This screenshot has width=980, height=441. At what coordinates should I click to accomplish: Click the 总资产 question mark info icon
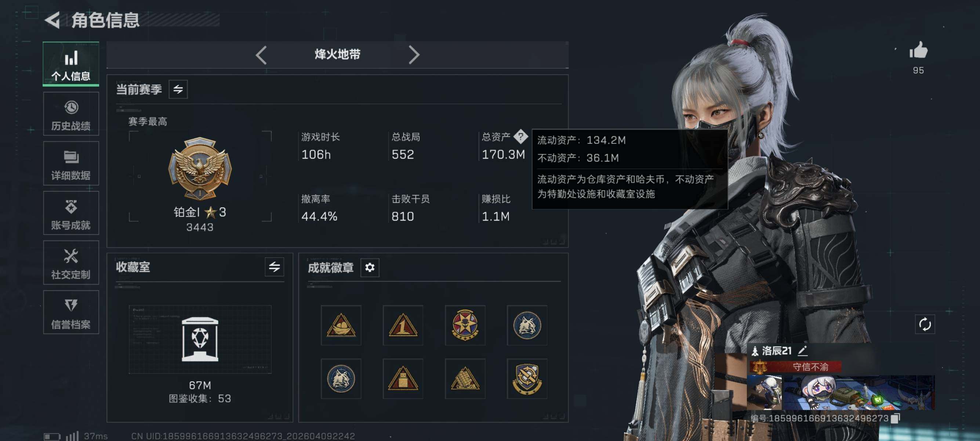(520, 136)
